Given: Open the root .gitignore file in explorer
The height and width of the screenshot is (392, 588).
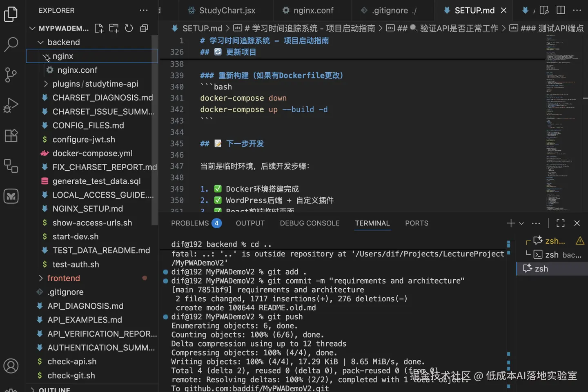Looking at the screenshot, I should coord(65,292).
